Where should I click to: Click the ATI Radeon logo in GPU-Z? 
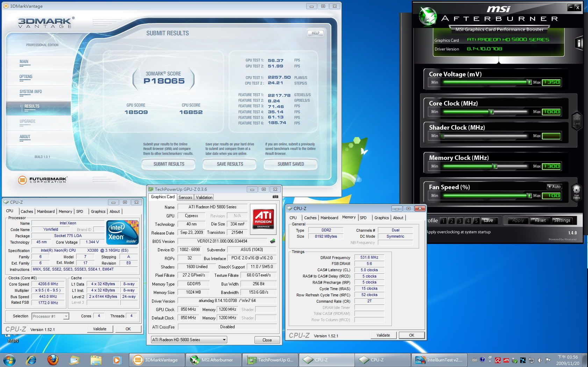tap(263, 220)
